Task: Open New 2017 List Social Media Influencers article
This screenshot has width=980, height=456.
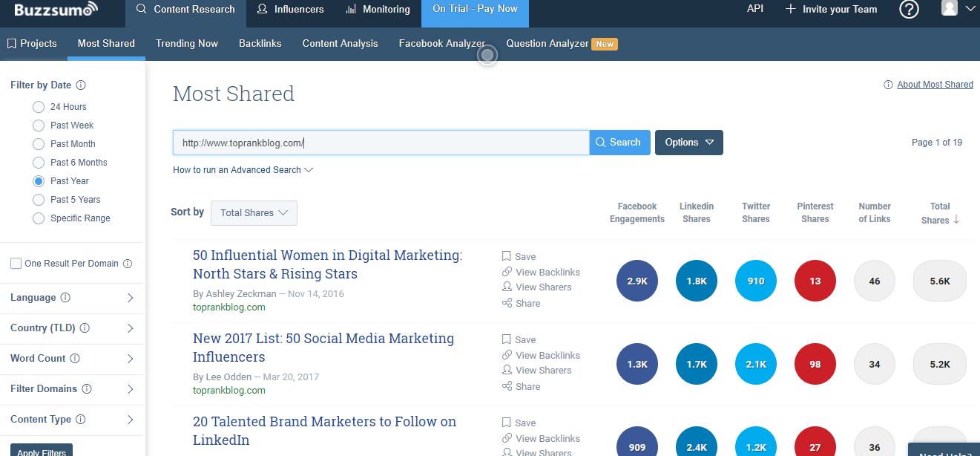Action: pos(323,348)
